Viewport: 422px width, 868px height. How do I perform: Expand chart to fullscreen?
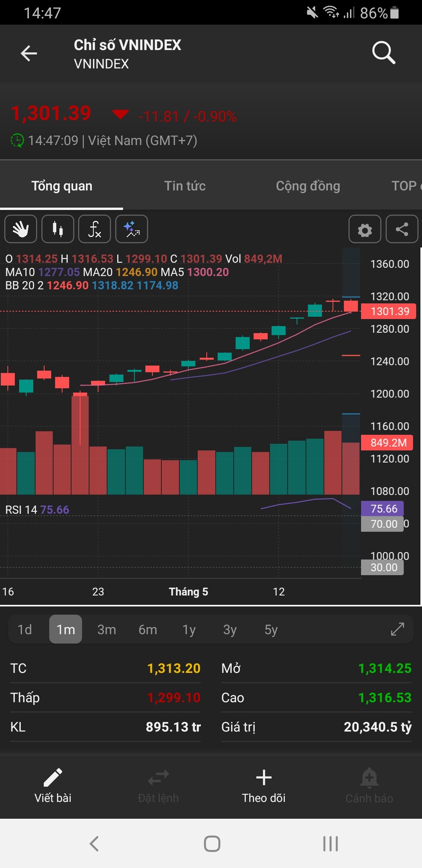click(x=397, y=629)
